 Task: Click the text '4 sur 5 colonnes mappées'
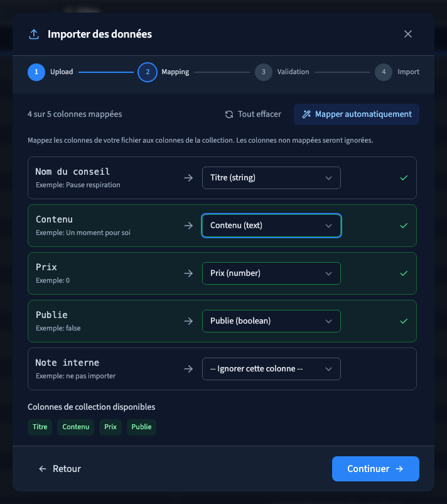(75, 114)
